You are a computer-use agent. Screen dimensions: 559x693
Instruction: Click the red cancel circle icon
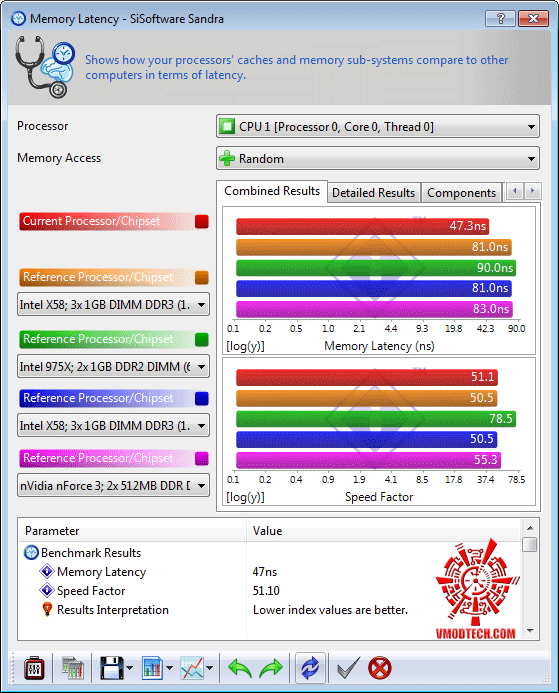point(380,668)
